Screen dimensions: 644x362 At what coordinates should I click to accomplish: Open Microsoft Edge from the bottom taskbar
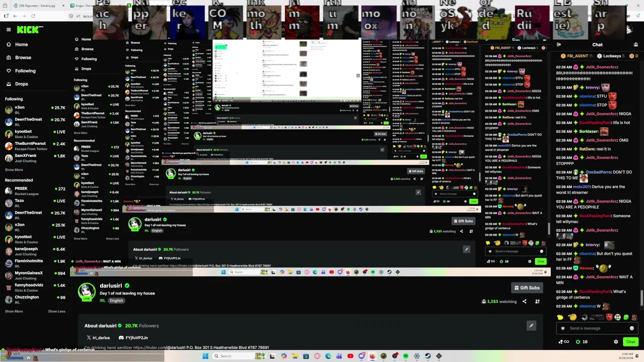[x=328, y=356]
